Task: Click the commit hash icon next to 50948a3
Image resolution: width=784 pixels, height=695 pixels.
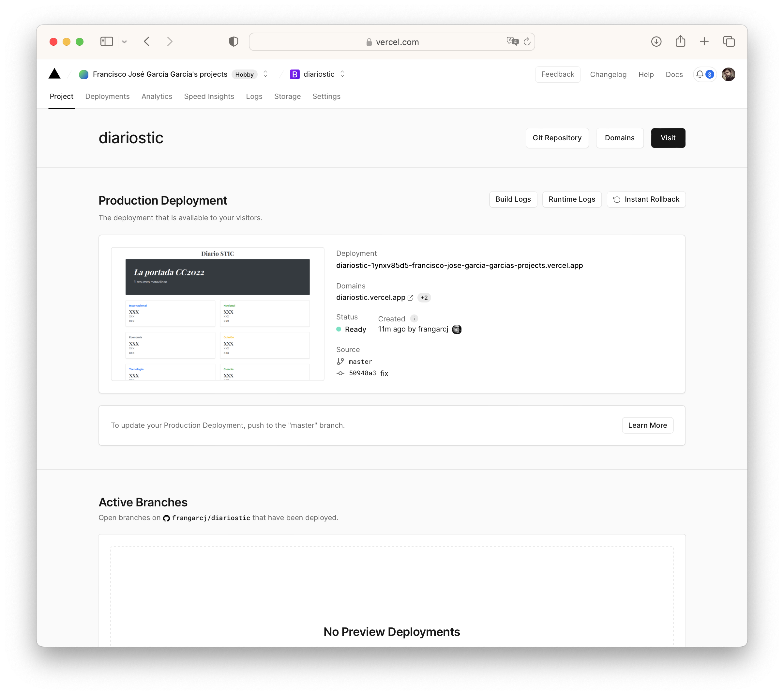Action: pos(340,373)
